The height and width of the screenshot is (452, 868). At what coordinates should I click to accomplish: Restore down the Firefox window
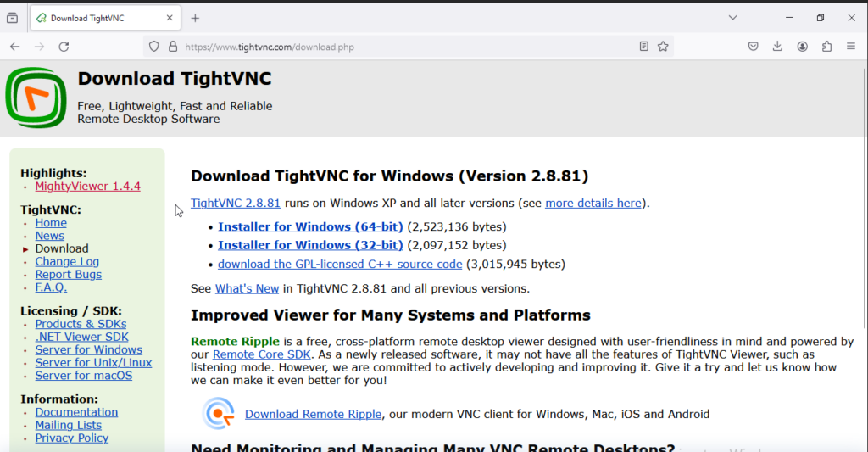click(x=820, y=18)
